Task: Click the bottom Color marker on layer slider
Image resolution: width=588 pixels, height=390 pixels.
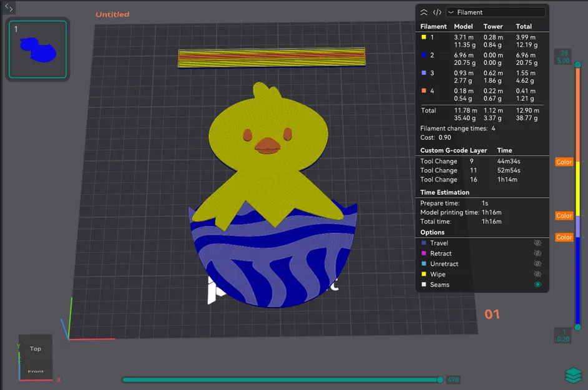Action: point(564,237)
